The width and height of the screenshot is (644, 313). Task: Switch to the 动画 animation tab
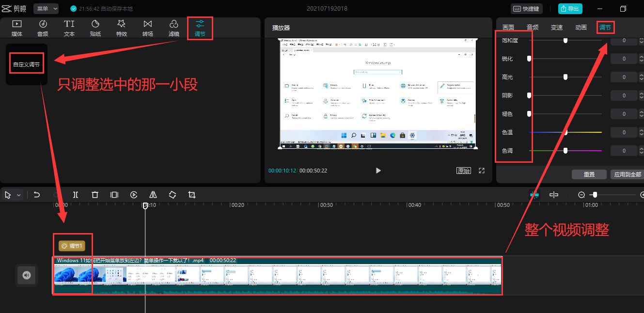point(581,28)
